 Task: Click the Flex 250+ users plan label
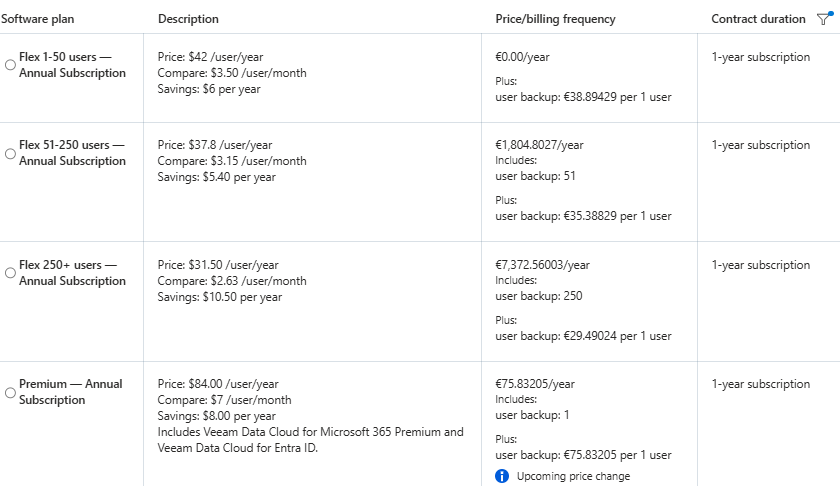tap(72, 273)
